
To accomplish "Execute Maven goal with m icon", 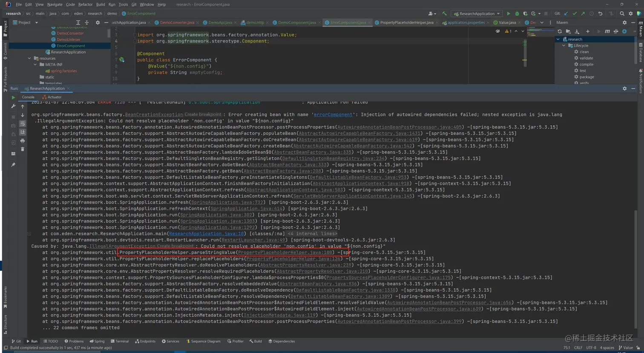I will (607, 32).
